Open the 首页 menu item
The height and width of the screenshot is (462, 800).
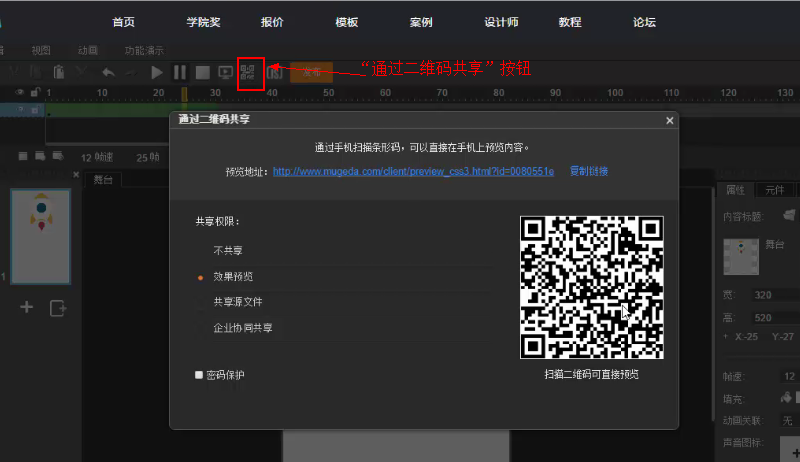[x=123, y=22]
